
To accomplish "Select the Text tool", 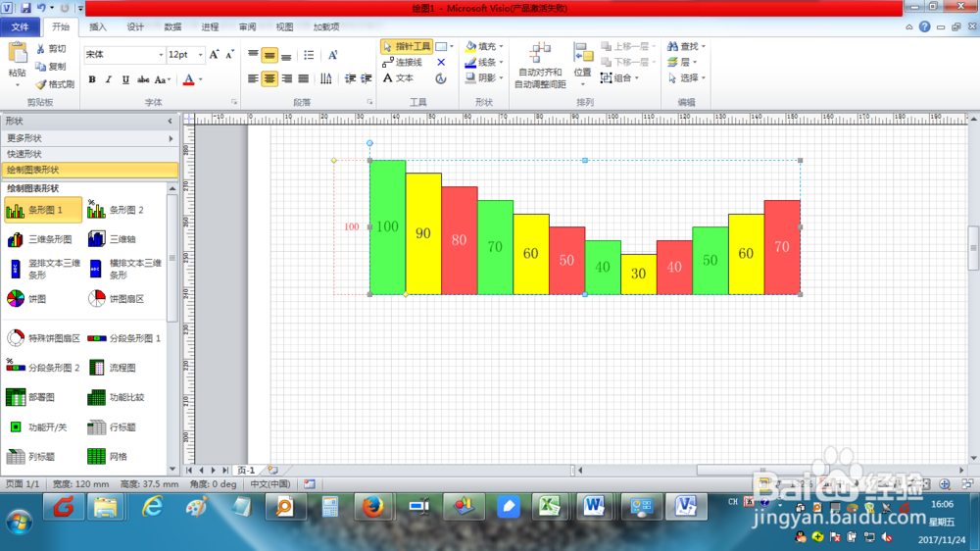I will (x=398, y=78).
